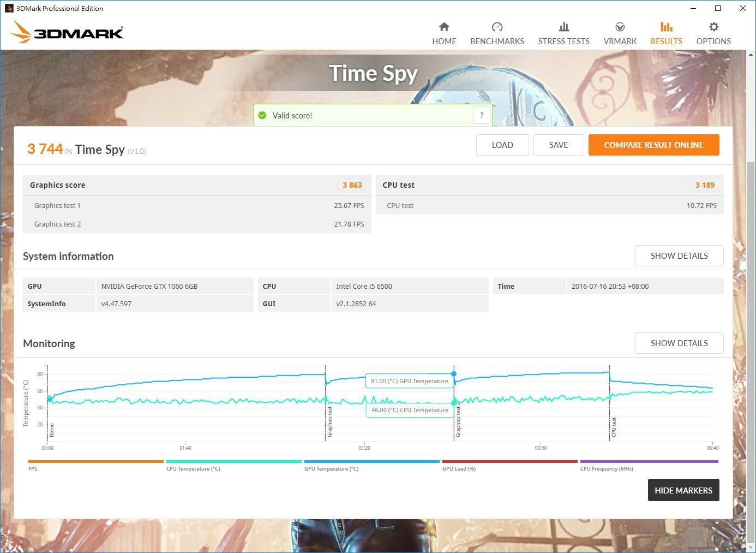
Task: Open VRMark via its round icon
Action: tap(620, 27)
